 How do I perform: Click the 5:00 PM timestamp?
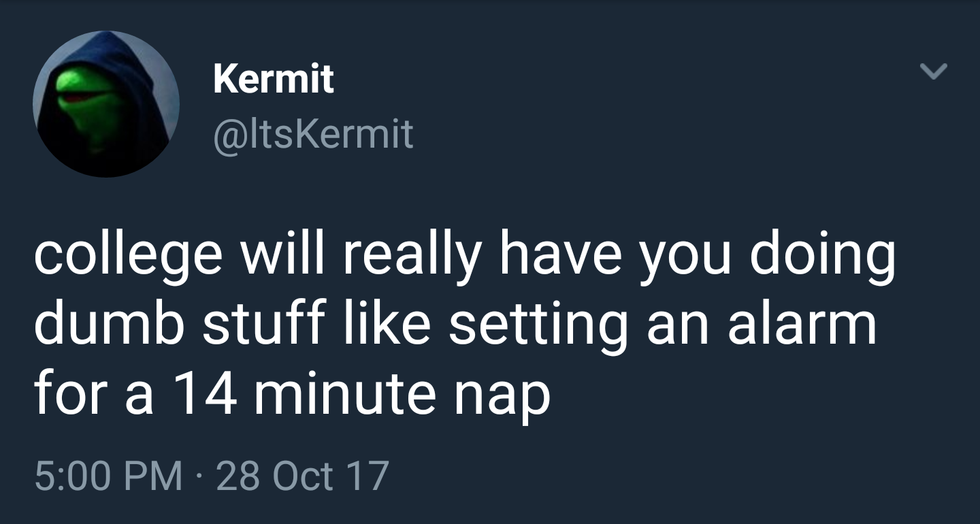(108, 474)
